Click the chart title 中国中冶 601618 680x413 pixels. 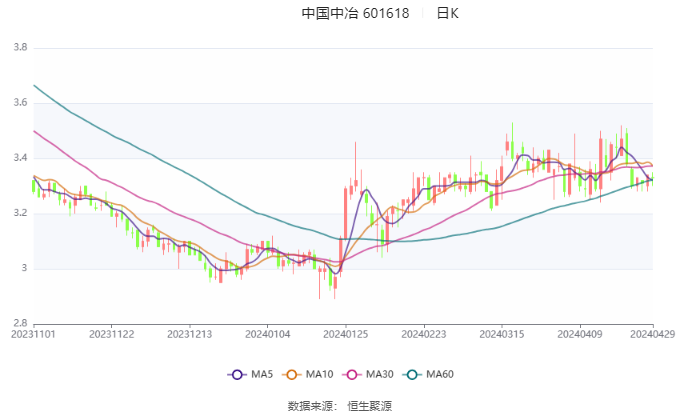coord(355,13)
